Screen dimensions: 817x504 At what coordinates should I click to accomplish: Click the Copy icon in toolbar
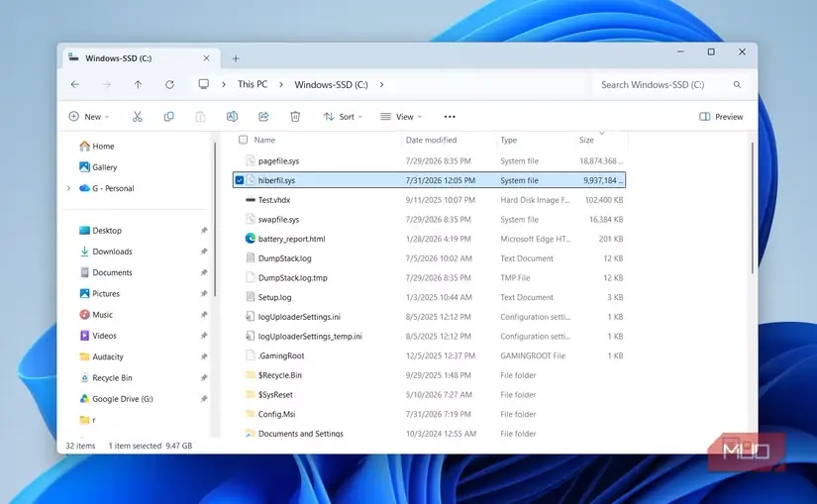tap(168, 117)
